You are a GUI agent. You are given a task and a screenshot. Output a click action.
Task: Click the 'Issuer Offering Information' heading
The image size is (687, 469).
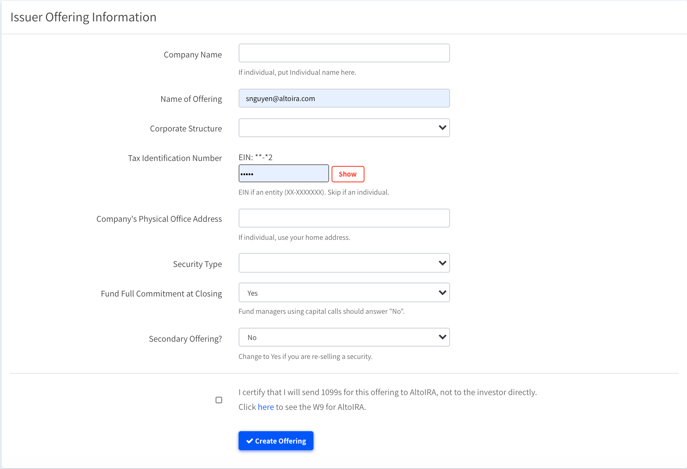click(83, 17)
